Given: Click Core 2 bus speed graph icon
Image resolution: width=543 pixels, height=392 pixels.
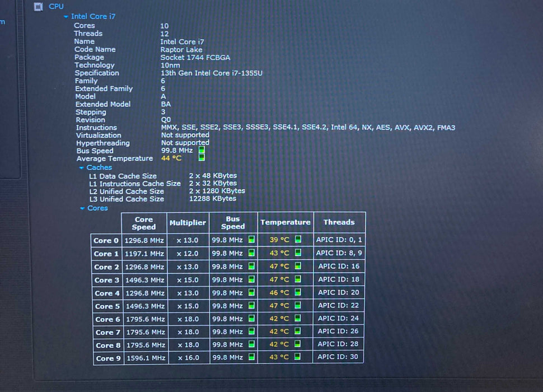Looking at the screenshot, I should point(252,266).
